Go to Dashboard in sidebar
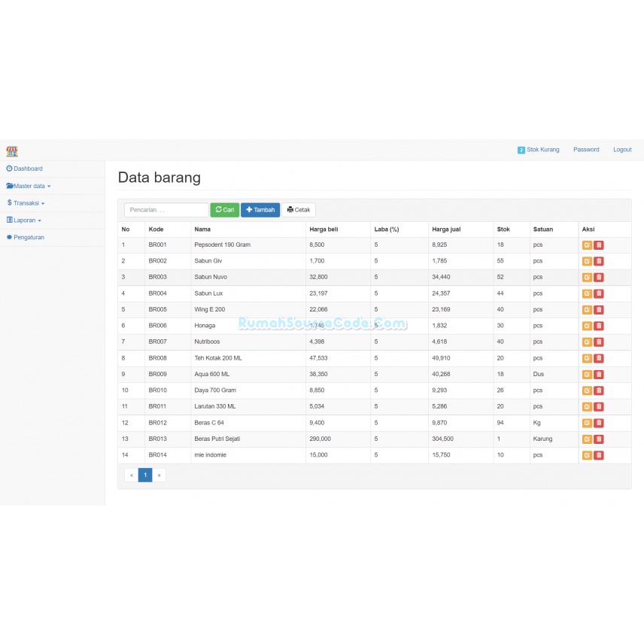This screenshot has width=644, height=644. tap(25, 169)
